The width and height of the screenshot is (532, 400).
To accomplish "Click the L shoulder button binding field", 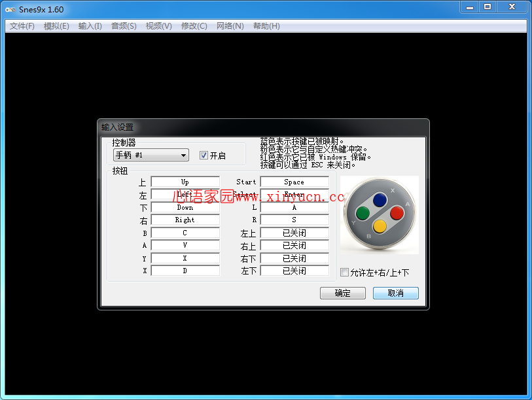I will coord(294,207).
